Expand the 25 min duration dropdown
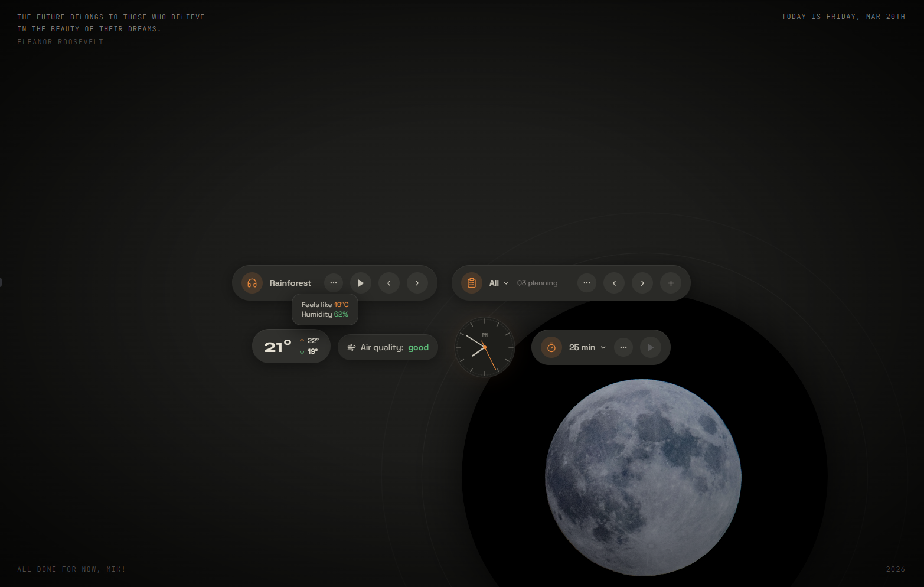This screenshot has width=924, height=587. click(x=587, y=347)
